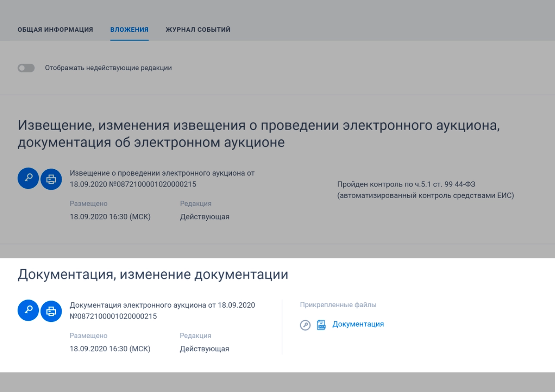Open the ЖУРНАЛ СОБЫТИЙ tab
This screenshot has height=392, width=555.
click(x=198, y=29)
